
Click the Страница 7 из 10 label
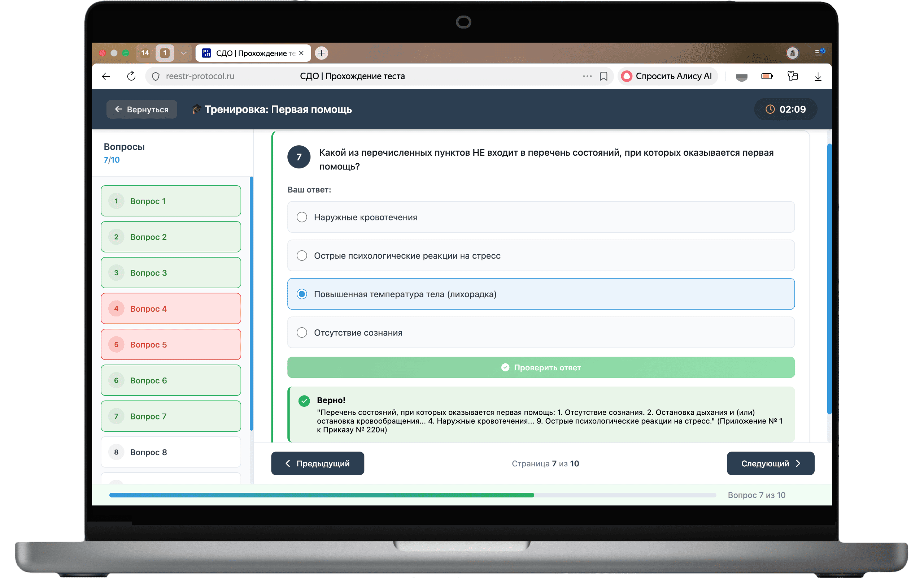click(545, 464)
